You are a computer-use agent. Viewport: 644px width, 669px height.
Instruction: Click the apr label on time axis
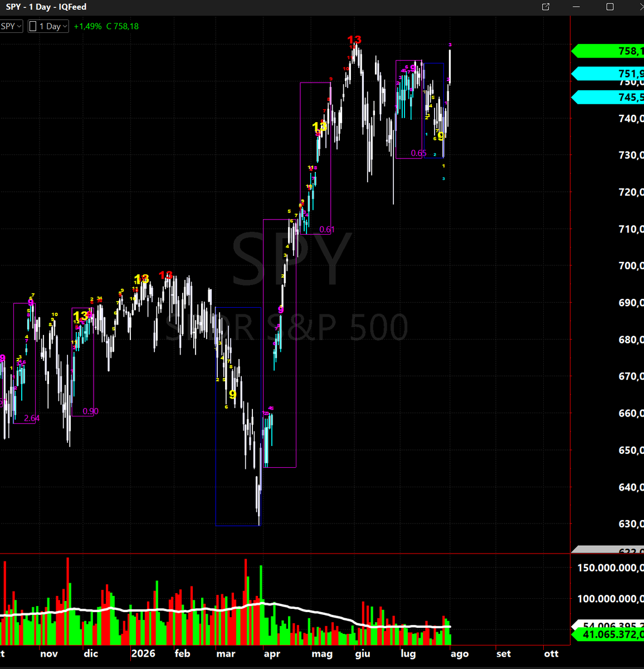pos(272,653)
